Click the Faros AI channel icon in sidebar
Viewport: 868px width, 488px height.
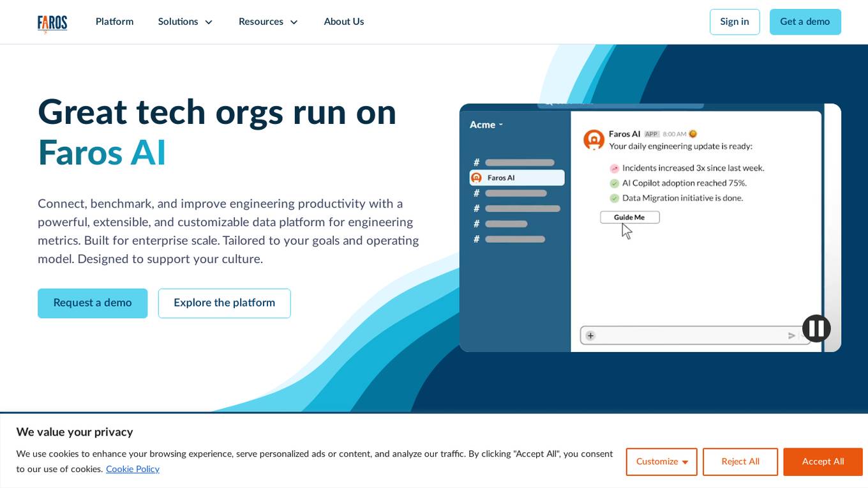pyautogui.click(x=476, y=178)
